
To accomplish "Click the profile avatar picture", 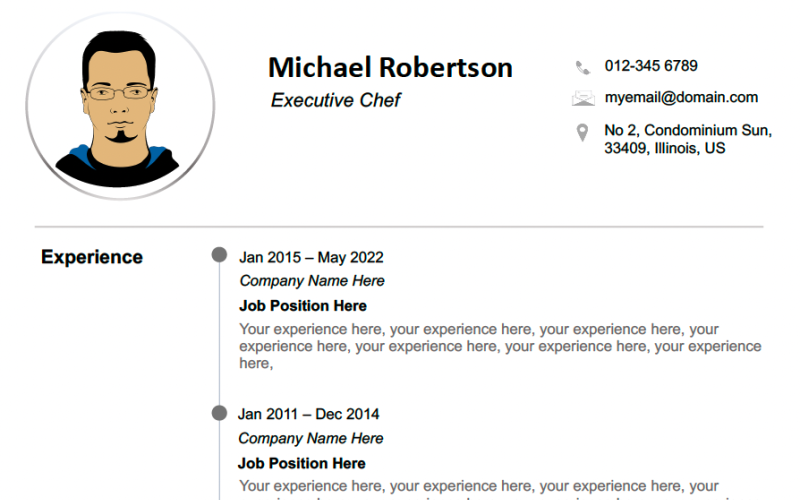I will 120,107.
